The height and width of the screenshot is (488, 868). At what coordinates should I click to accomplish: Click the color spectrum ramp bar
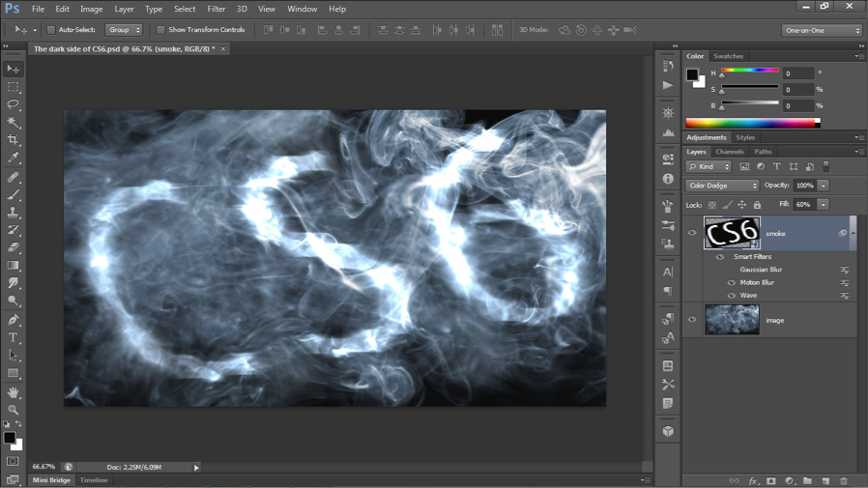(x=753, y=123)
